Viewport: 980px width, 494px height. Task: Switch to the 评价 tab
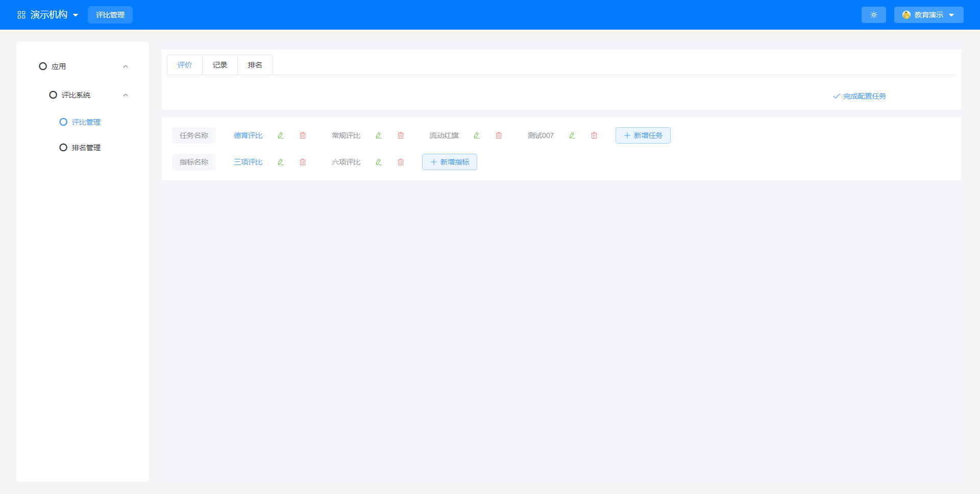(x=185, y=65)
